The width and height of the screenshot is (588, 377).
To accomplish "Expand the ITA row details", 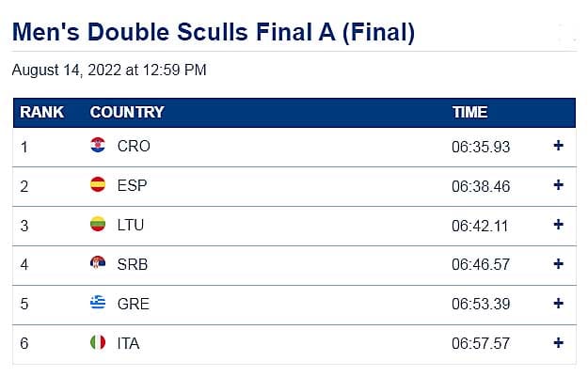I will [558, 342].
